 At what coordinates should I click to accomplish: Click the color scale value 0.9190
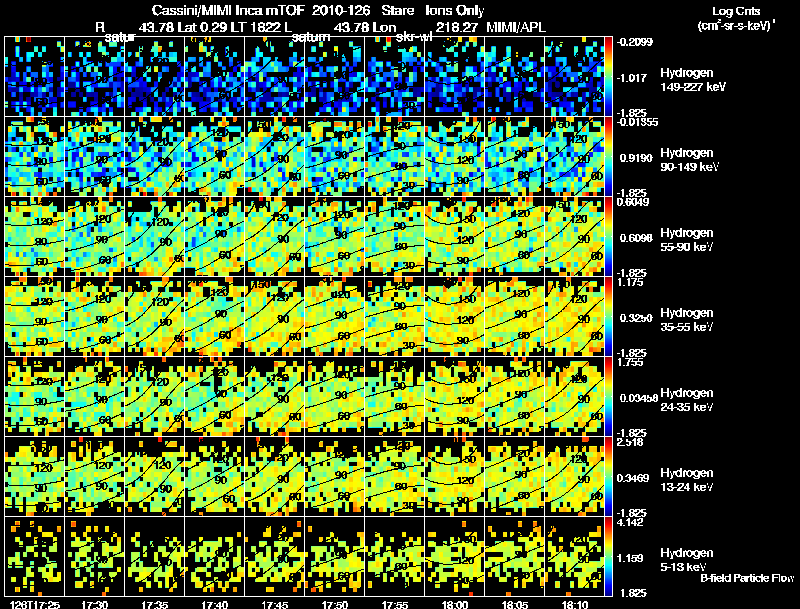tap(636, 158)
